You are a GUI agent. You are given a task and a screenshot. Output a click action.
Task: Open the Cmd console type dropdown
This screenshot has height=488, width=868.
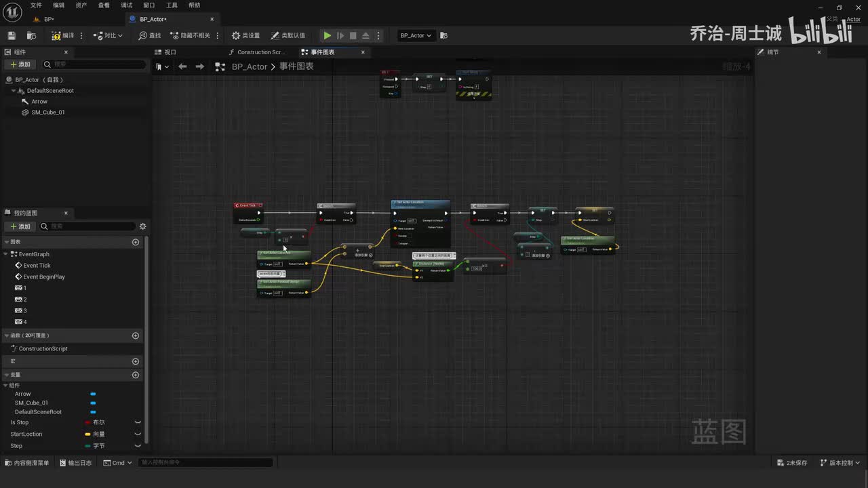117,463
